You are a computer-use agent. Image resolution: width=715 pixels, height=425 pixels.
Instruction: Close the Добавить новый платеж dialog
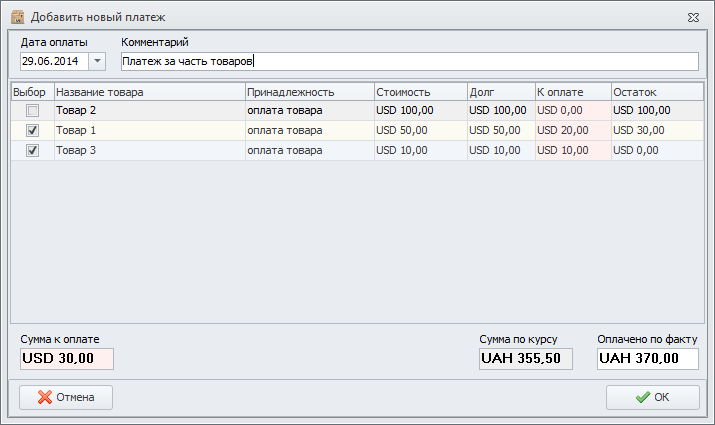coord(692,17)
